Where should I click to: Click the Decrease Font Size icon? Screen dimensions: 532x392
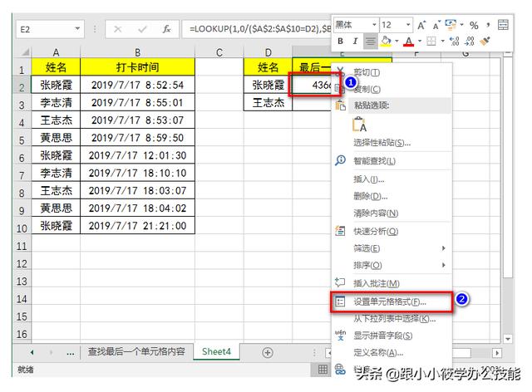[436, 25]
